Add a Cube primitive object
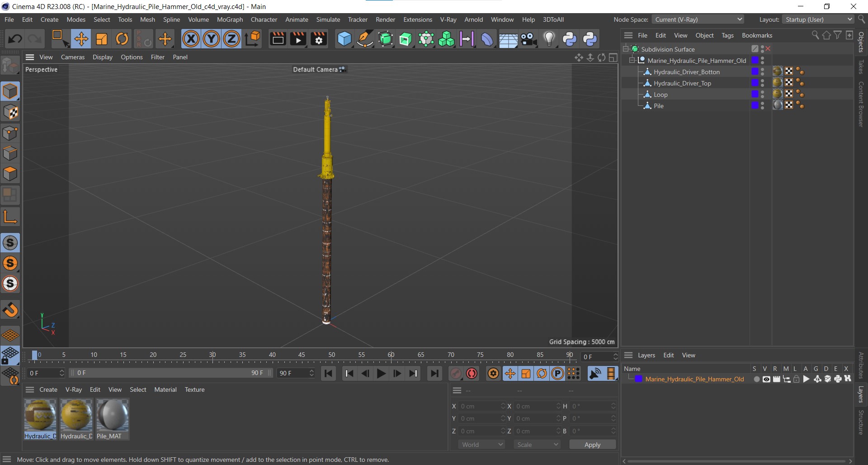Image resolution: width=868 pixels, height=465 pixels. 344,39
